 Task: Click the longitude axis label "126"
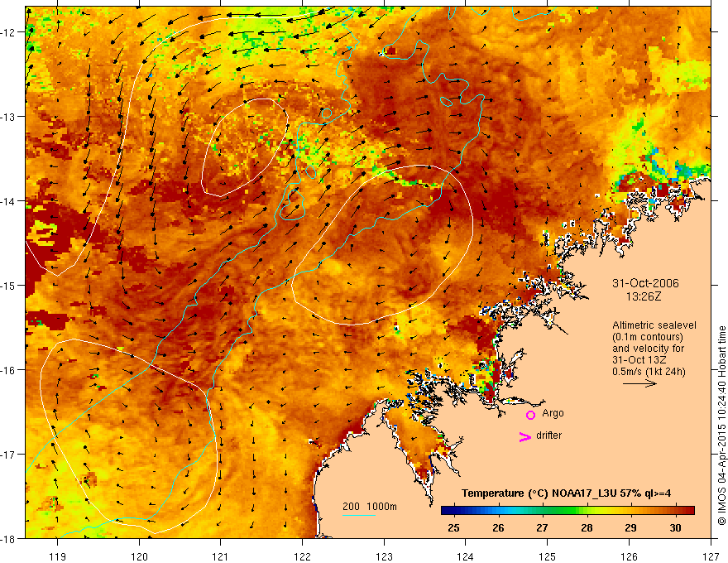tap(629, 556)
